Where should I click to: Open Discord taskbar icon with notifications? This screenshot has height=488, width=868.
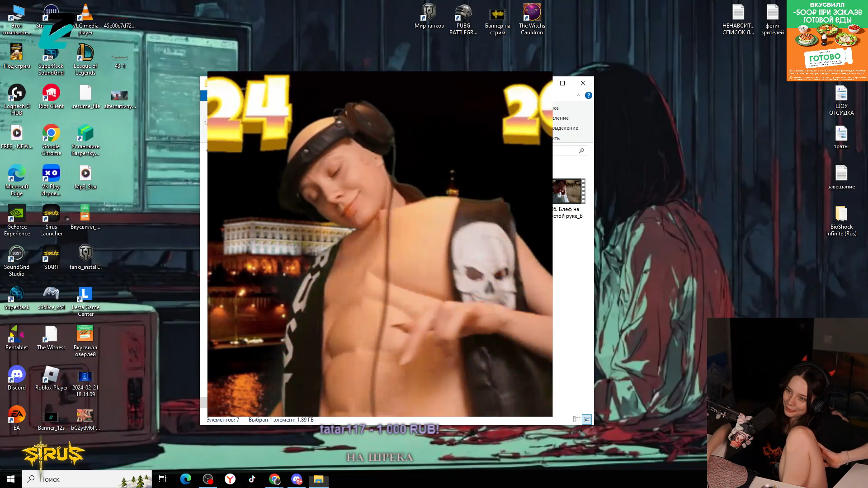coord(297,479)
